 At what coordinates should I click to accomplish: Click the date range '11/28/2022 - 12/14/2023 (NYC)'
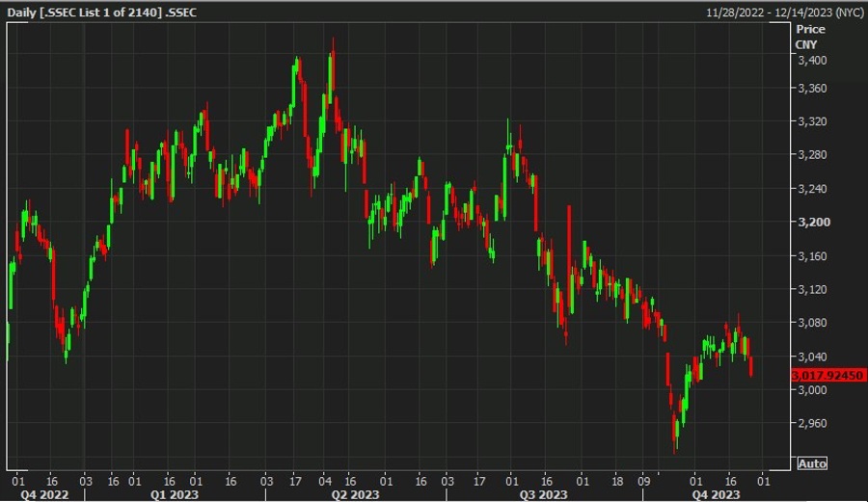tap(784, 13)
